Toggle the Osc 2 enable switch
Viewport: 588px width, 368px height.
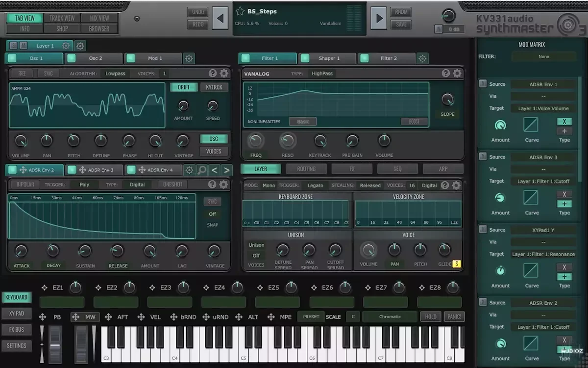[x=72, y=58]
